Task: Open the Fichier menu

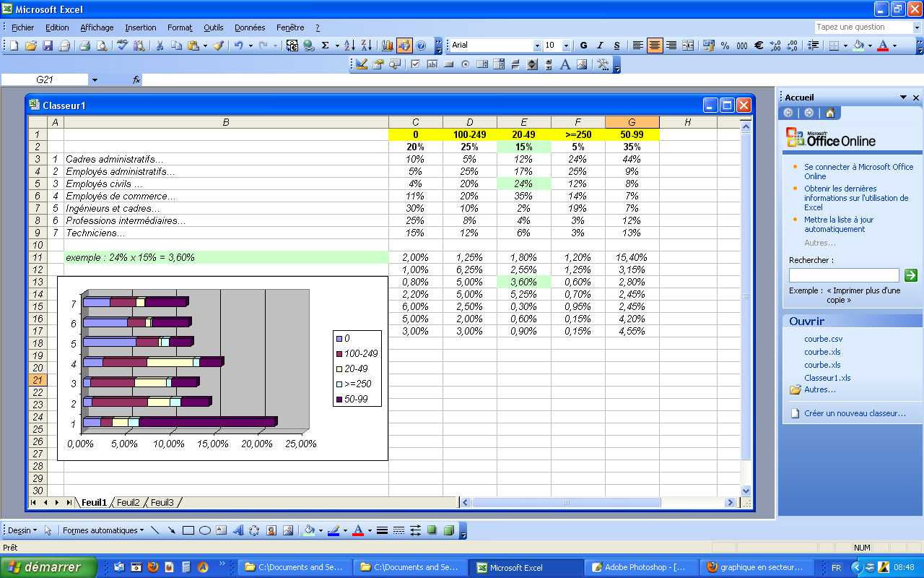Action: pyautogui.click(x=23, y=27)
